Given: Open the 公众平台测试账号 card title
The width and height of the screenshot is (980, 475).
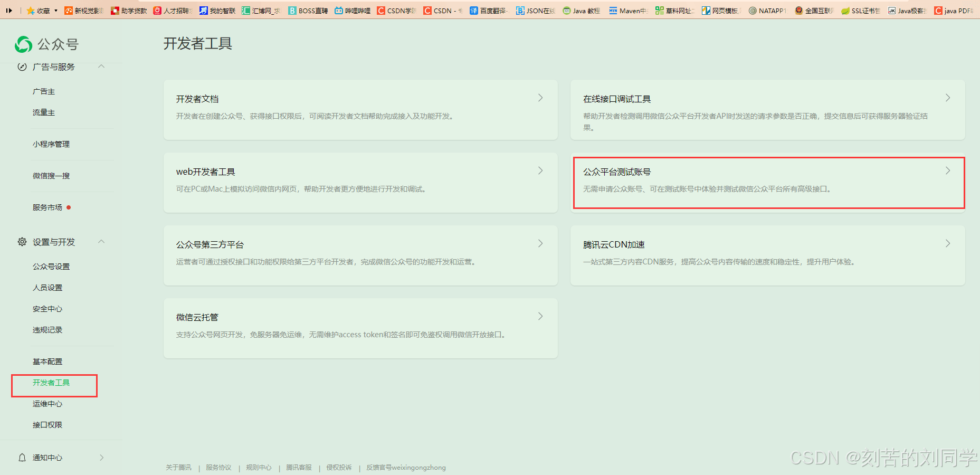Looking at the screenshot, I should coord(617,172).
